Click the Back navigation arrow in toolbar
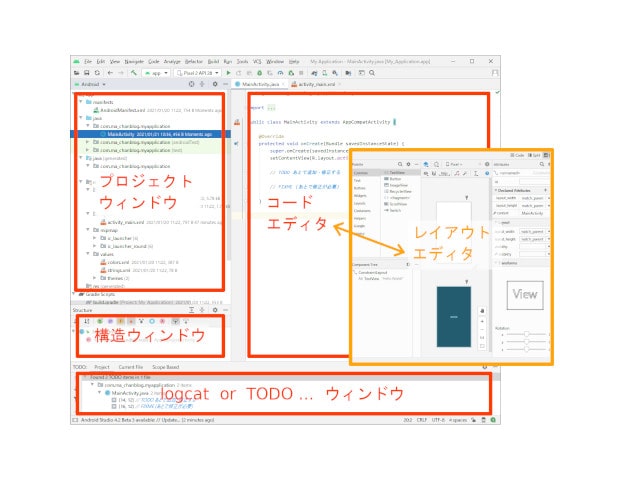This screenshot has height=480, width=640. (x=110, y=73)
